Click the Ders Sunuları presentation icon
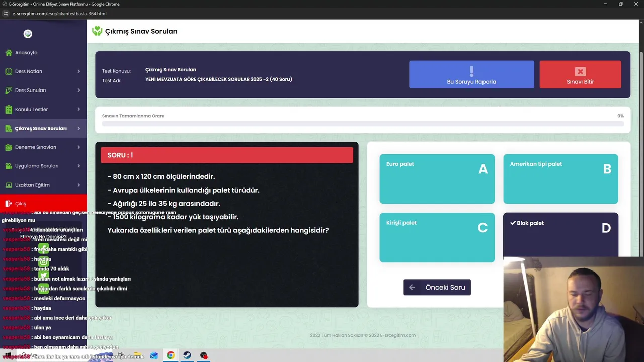Screen dimensions: 644x362 click(x=9, y=90)
